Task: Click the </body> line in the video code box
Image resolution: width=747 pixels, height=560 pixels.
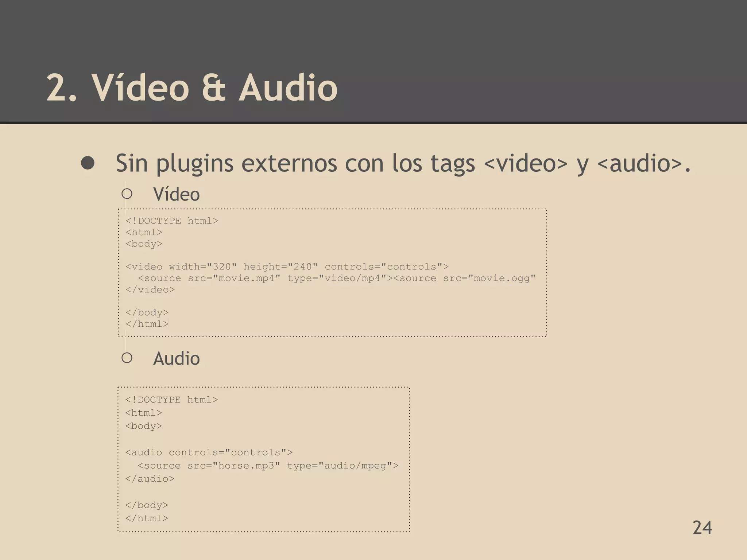Action: (x=147, y=313)
